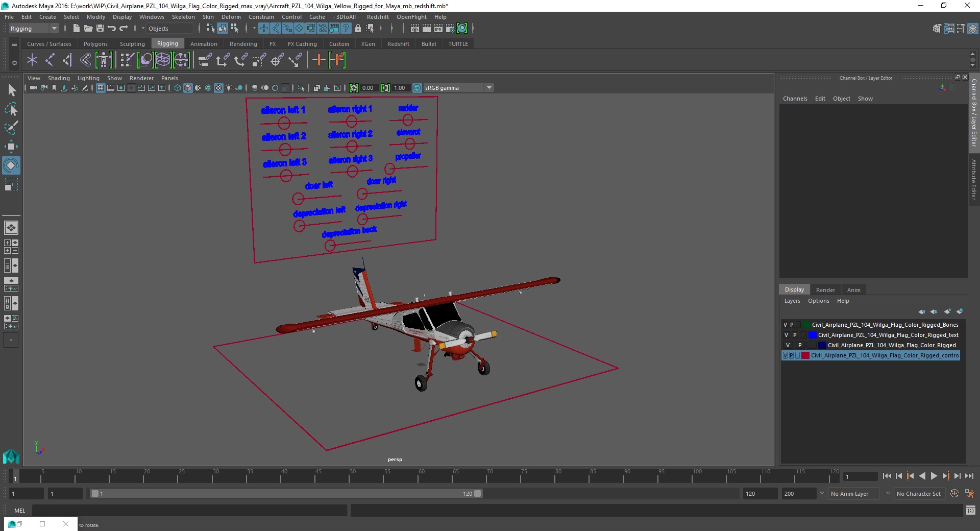Pick the Create Joints tool
Viewport: 980px width, 531px height.
[50, 60]
